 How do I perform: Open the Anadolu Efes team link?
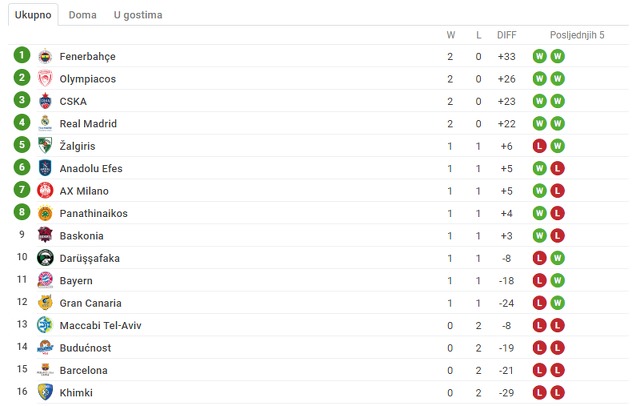click(91, 169)
